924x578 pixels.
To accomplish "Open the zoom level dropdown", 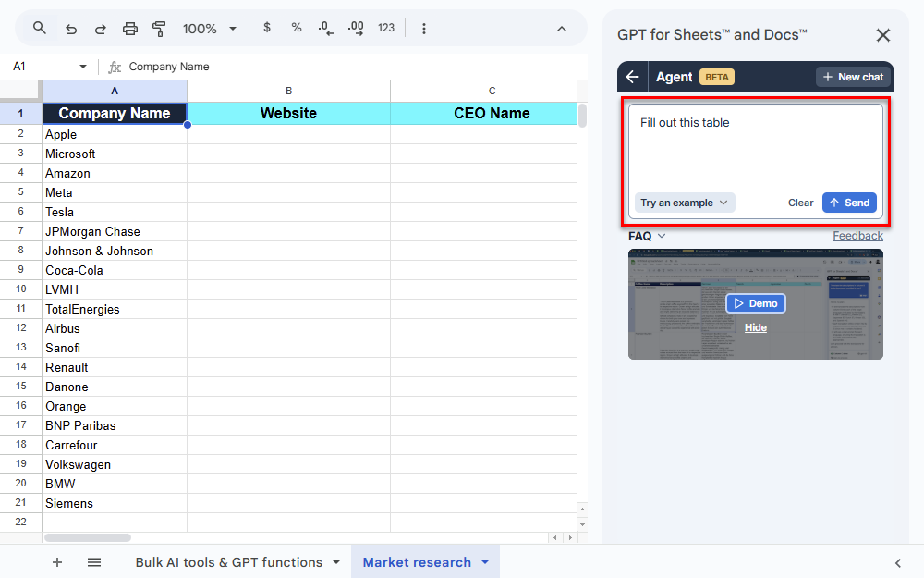I will click(x=209, y=28).
